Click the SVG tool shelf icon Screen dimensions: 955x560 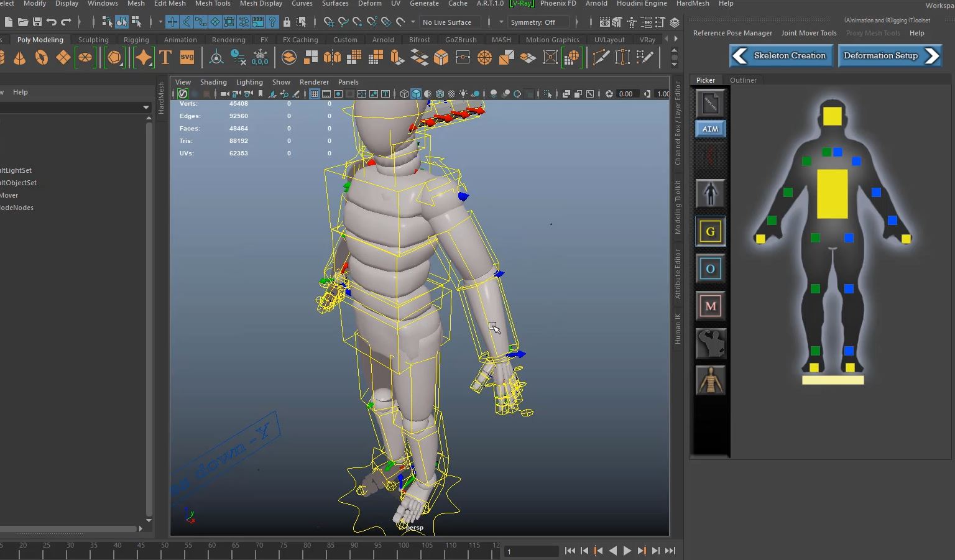click(x=187, y=58)
